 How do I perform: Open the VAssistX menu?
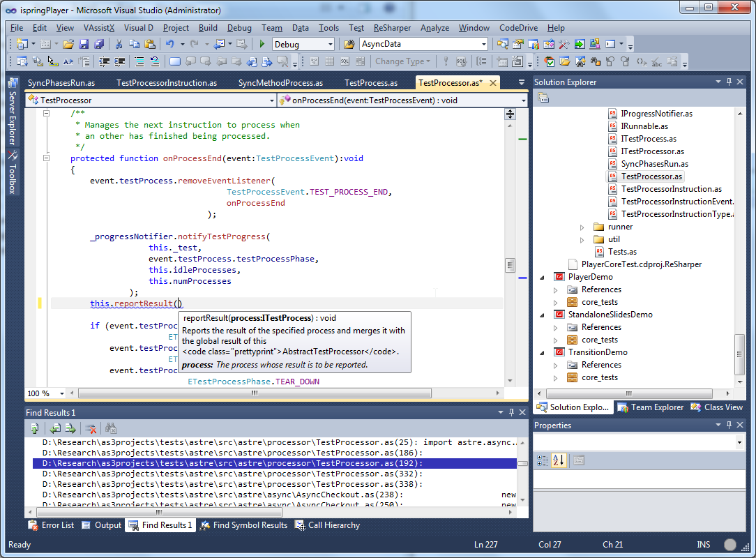[99, 28]
